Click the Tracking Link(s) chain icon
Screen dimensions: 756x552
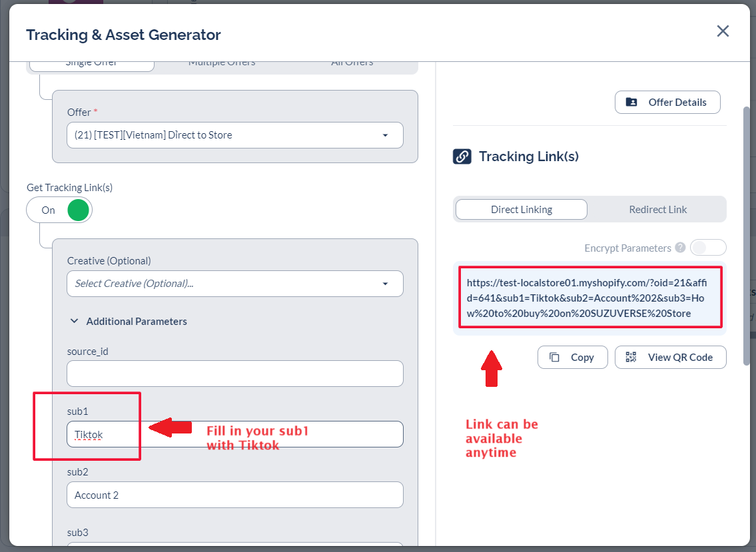coord(462,156)
